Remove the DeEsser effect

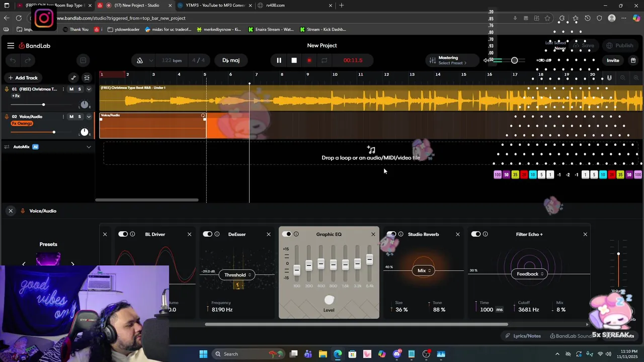tap(269, 234)
